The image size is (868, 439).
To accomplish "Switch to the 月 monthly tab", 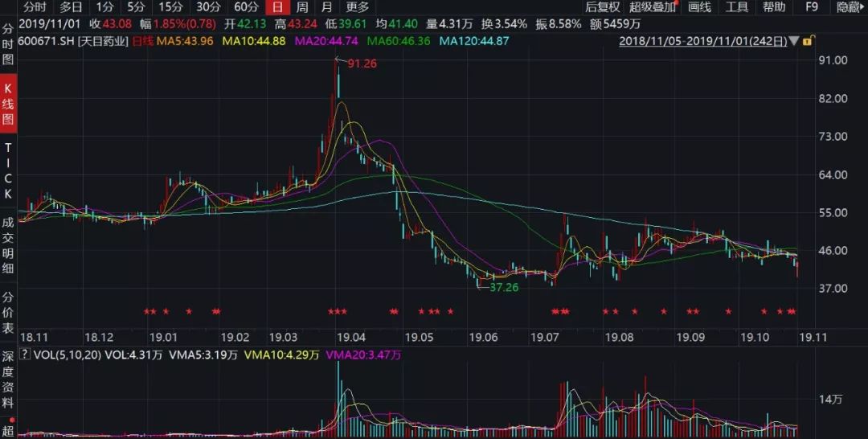I will tap(327, 7).
